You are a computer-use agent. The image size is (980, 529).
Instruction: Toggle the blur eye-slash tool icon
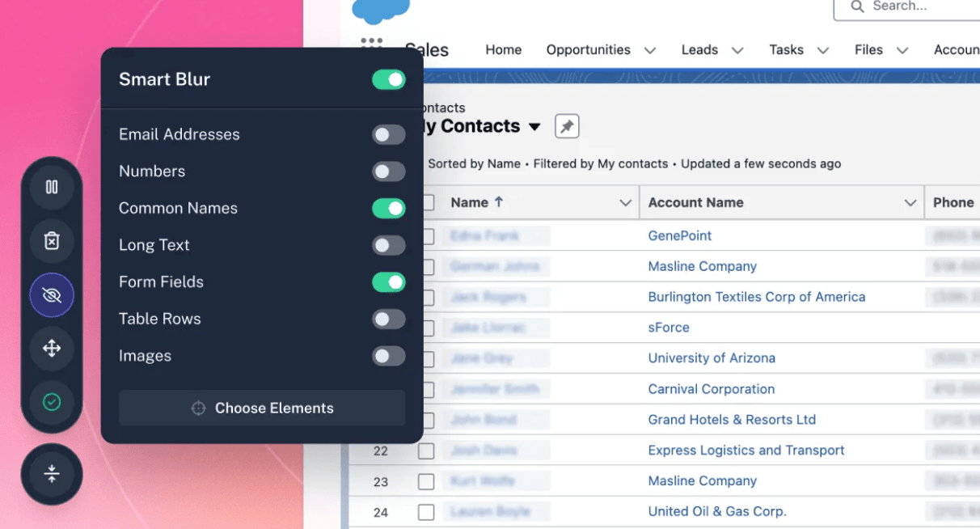(x=52, y=295)
